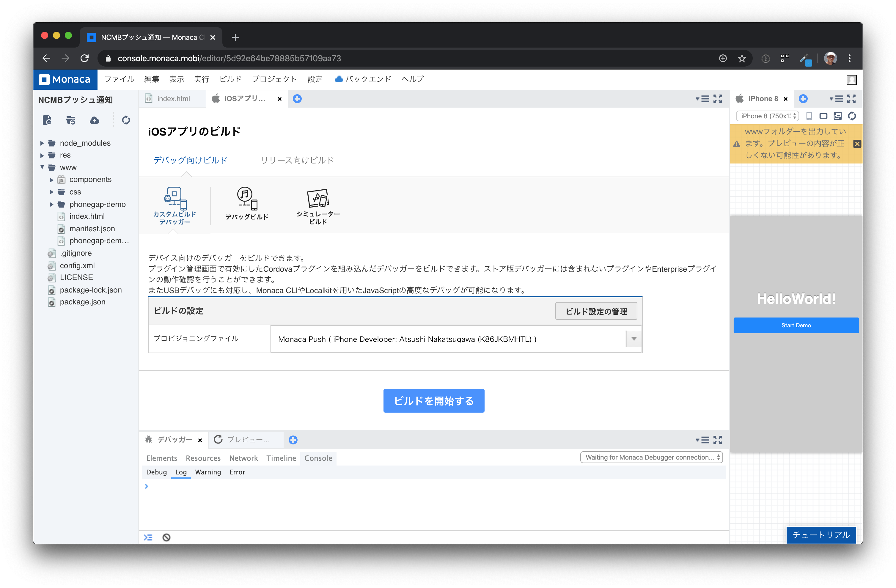
Task: Open preview in a separate window icon
Action: pos(837,116)
